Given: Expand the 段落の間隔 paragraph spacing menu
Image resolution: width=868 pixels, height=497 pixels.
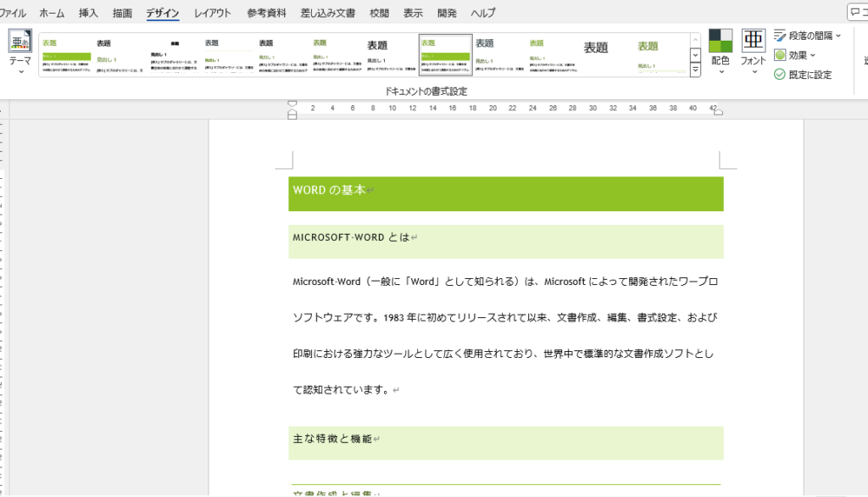Looking at the screenshot, I should [x=808, y=36].
